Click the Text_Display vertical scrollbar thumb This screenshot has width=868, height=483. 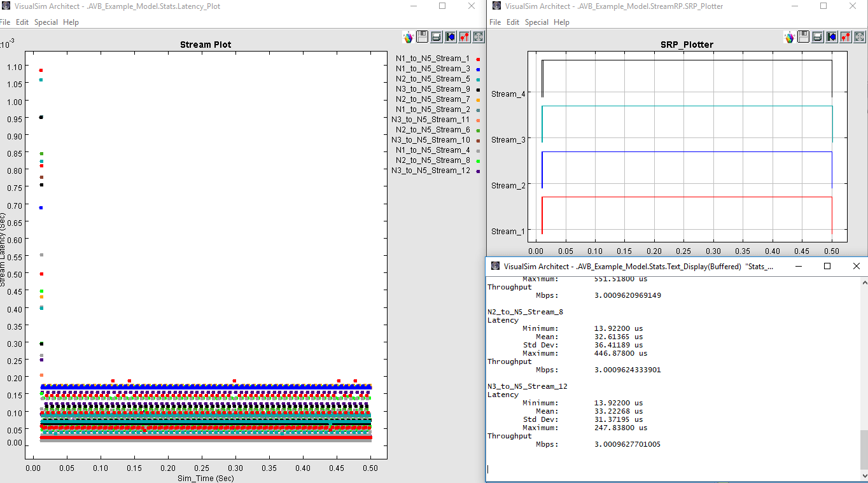(x=863, y=449)
